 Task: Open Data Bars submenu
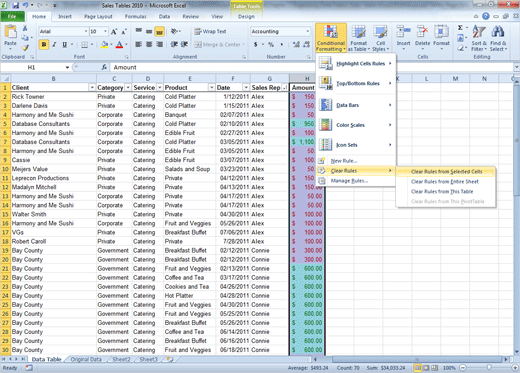355,105
